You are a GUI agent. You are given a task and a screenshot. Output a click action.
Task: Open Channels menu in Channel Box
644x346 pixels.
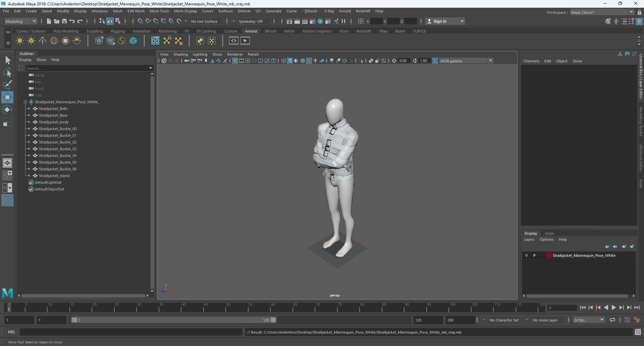pyautogui.click(x=531, y=61)
